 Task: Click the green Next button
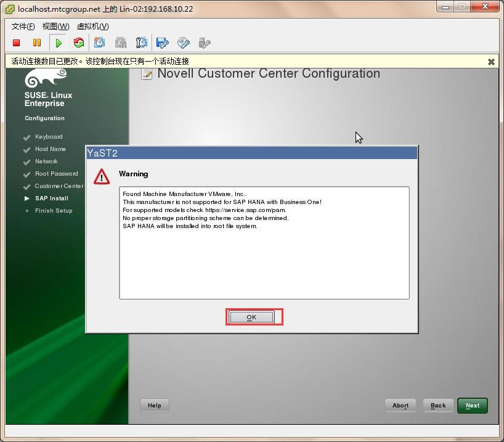tap(473, 406)
